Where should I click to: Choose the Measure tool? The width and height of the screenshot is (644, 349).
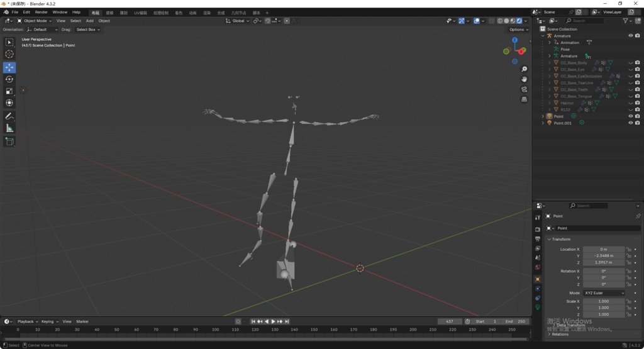(x=9, y=128)
